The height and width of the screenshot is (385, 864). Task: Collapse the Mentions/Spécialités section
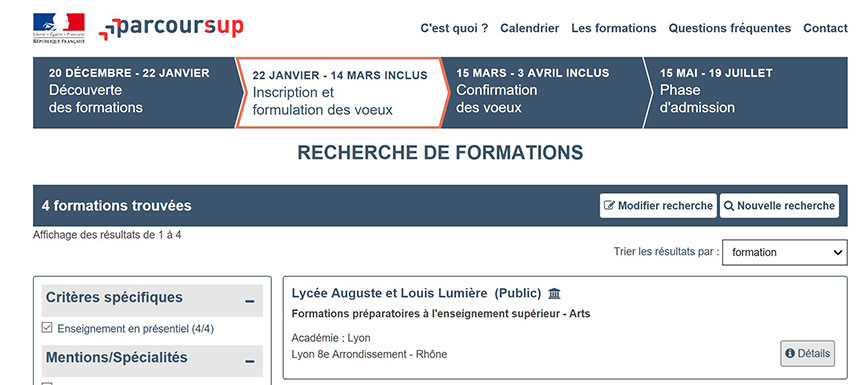pyautogui.click(x=250, y=361)
